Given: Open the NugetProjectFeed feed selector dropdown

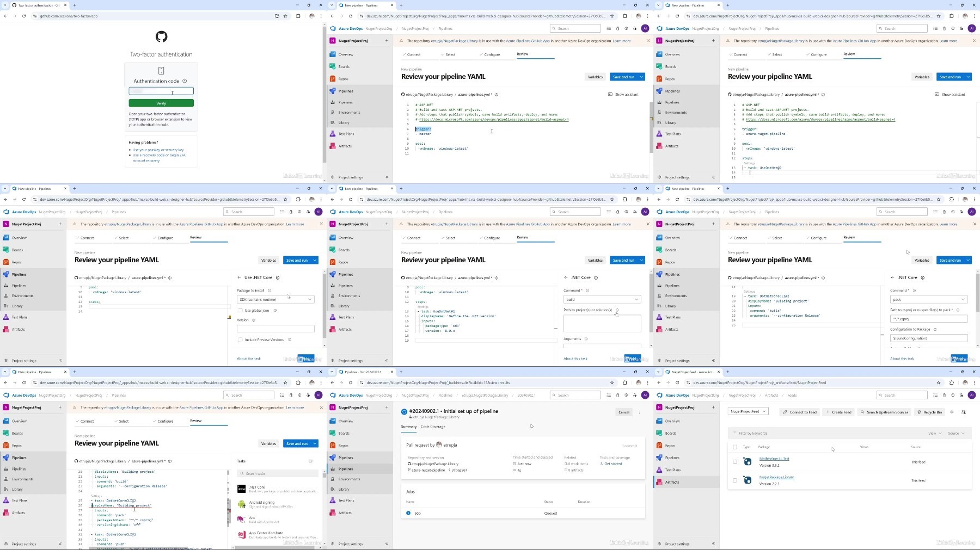Looking at the screenshot, I should (748, 411).
